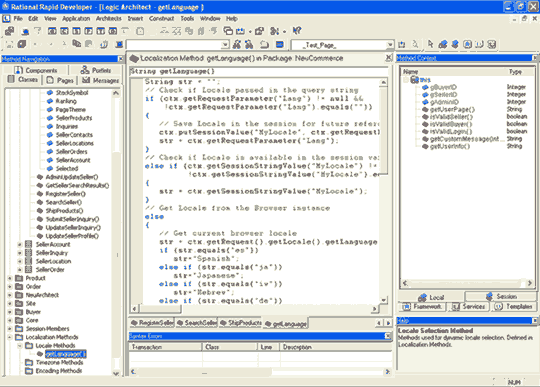Switch to the Services tab
The height and width of the screenshot is (387, 540).
pyautogui.click(x=468, y=306)
